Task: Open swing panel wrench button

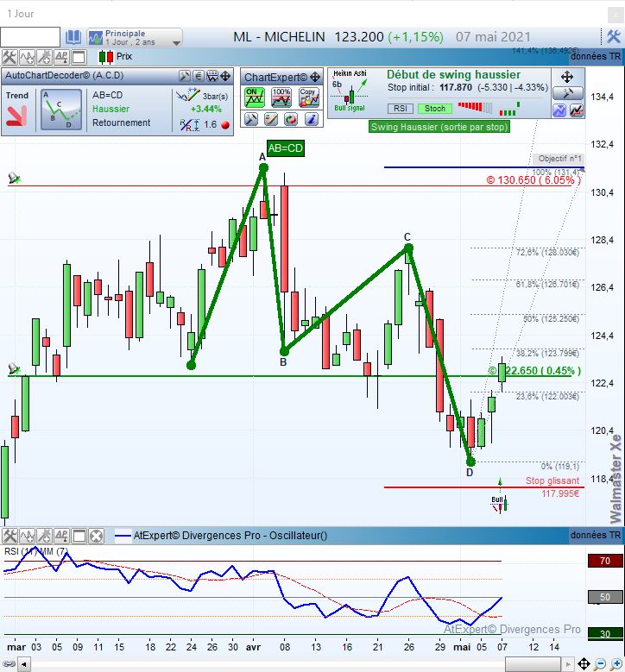Action: pyautogui.click(x=568, y=93)
